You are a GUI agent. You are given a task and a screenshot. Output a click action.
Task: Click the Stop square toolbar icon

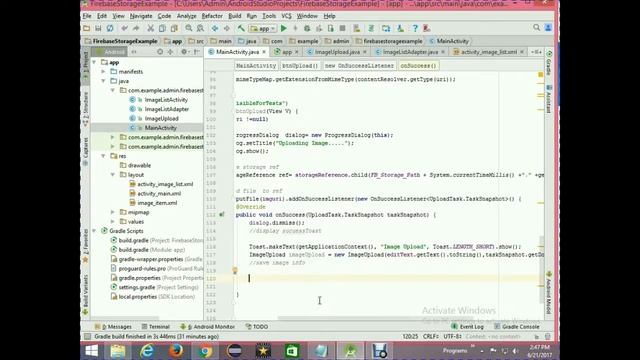342,28
